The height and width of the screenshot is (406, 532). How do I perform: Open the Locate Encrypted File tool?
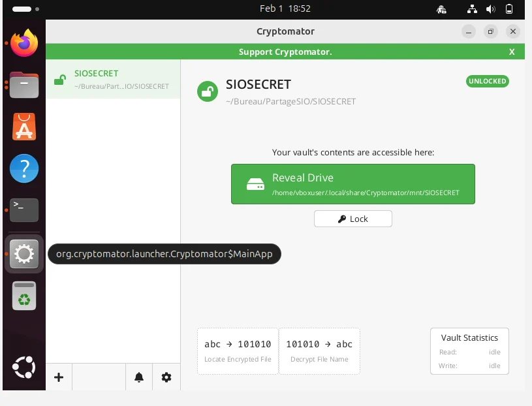coord(238,351)
